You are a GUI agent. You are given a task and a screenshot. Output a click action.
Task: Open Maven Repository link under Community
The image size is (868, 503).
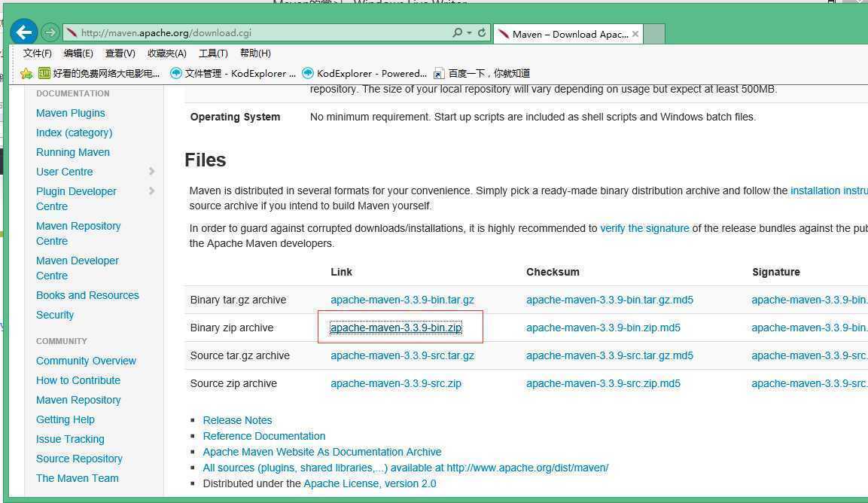[78, 400]
